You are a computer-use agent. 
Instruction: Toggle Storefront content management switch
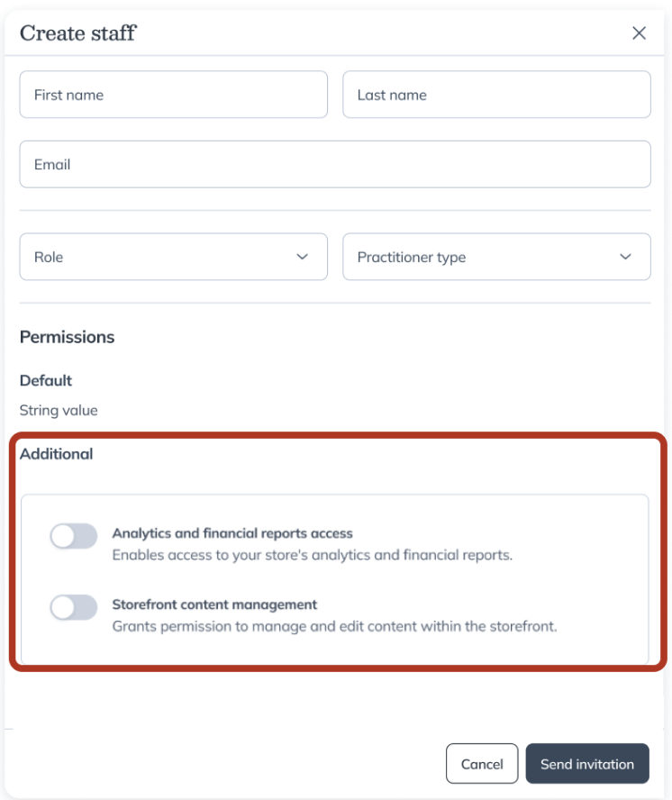[x=74, y=608]
